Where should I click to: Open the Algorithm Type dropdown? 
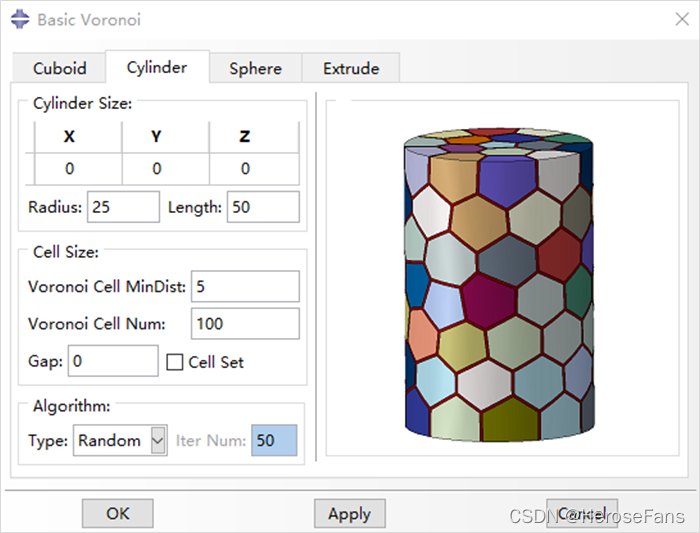[120, 441]
